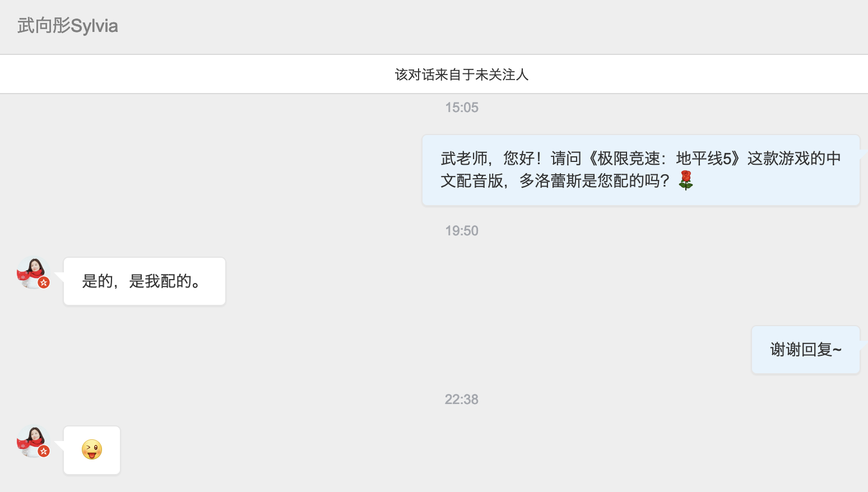Click the 该对话来自于未关注人 notice

pyautogui.click(x=462, y=75)
